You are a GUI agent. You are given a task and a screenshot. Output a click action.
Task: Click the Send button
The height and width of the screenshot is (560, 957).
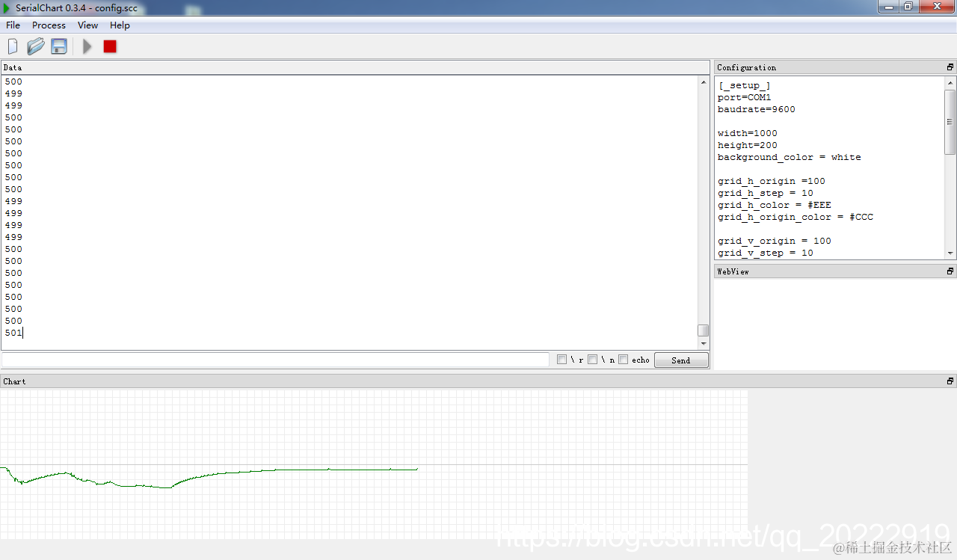pos(681,360)
